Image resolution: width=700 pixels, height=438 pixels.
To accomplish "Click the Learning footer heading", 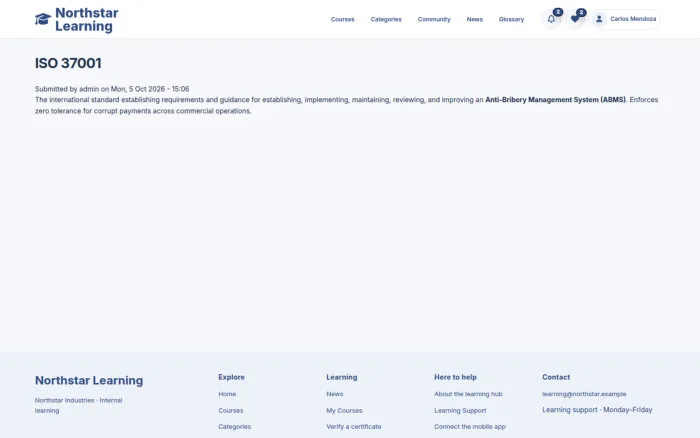I will click(x=342, y=377).
